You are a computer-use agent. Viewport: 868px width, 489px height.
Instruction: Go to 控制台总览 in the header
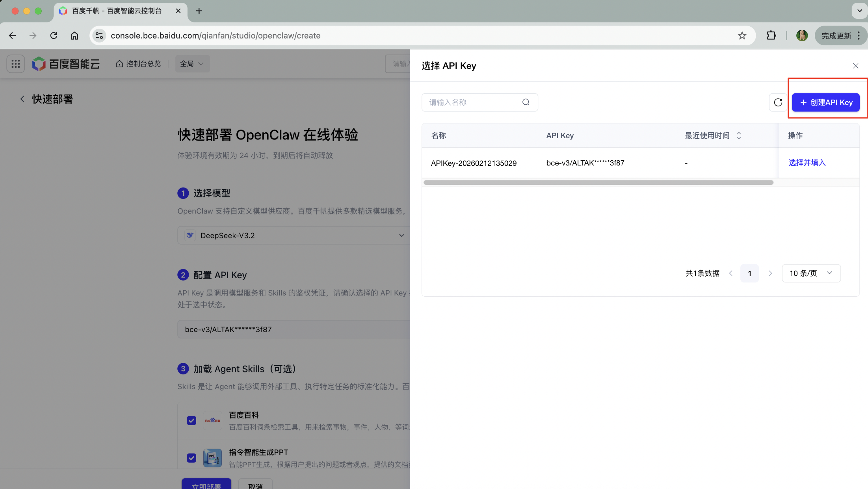(138, 64)
